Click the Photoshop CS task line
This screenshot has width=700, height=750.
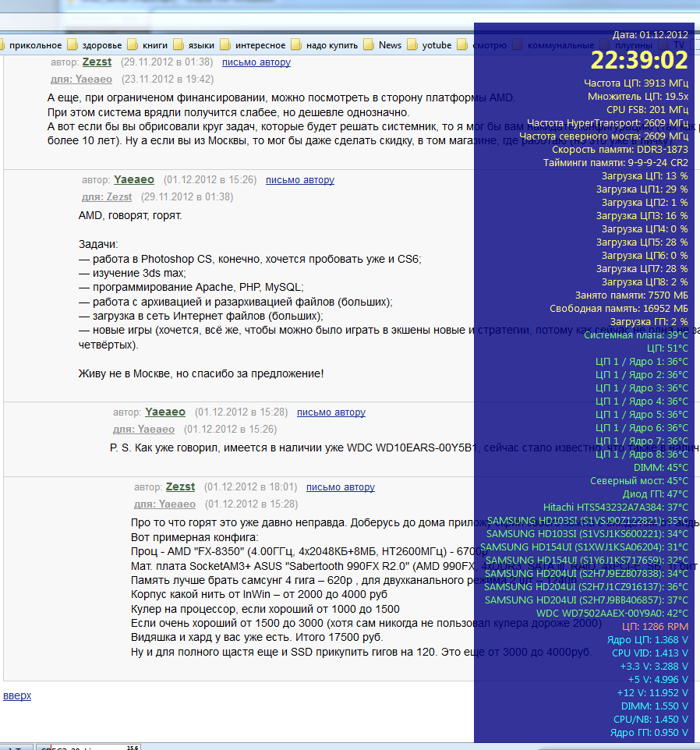pos(250,259)
